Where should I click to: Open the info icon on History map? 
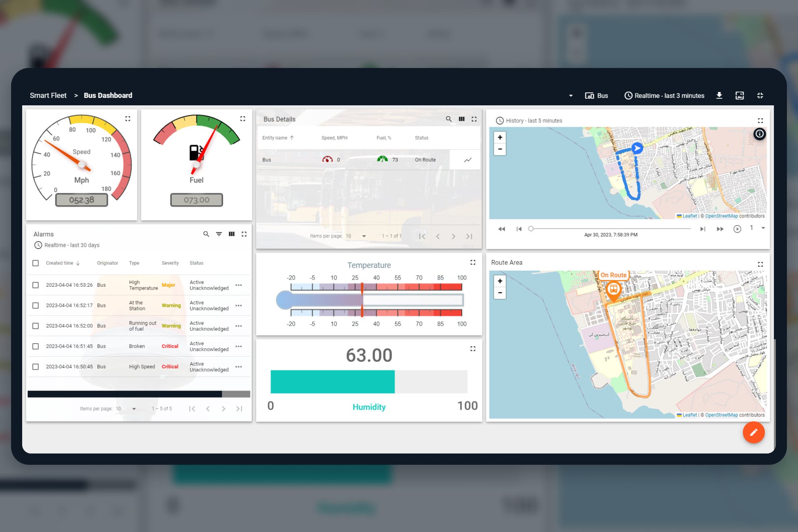pos(760,134)
